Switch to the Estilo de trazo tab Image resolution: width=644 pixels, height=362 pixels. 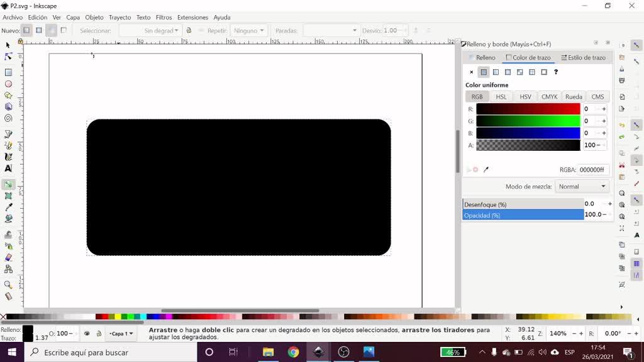point(583,58)
